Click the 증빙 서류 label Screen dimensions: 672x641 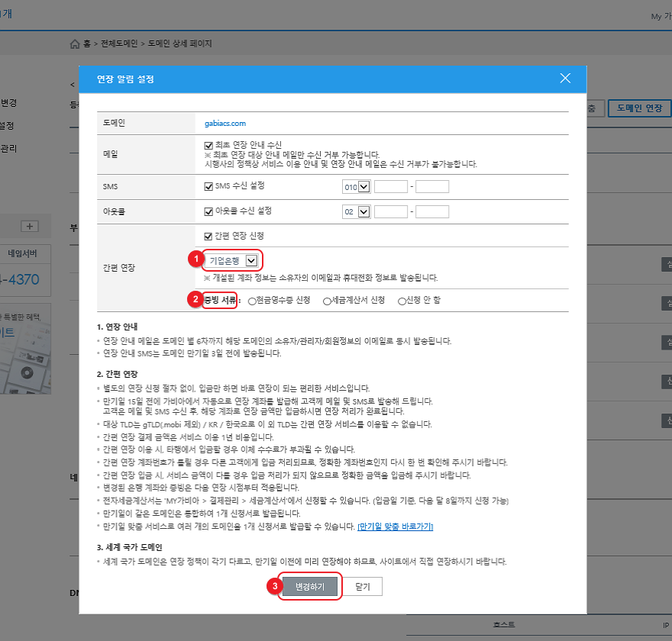[x=220, y=300]
